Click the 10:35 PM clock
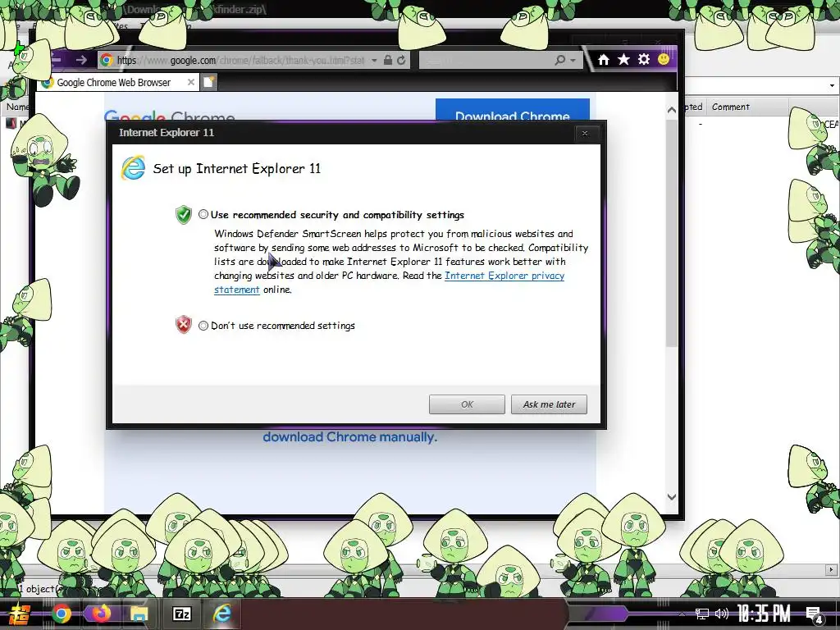840x630 pixels. coord(764,614)
